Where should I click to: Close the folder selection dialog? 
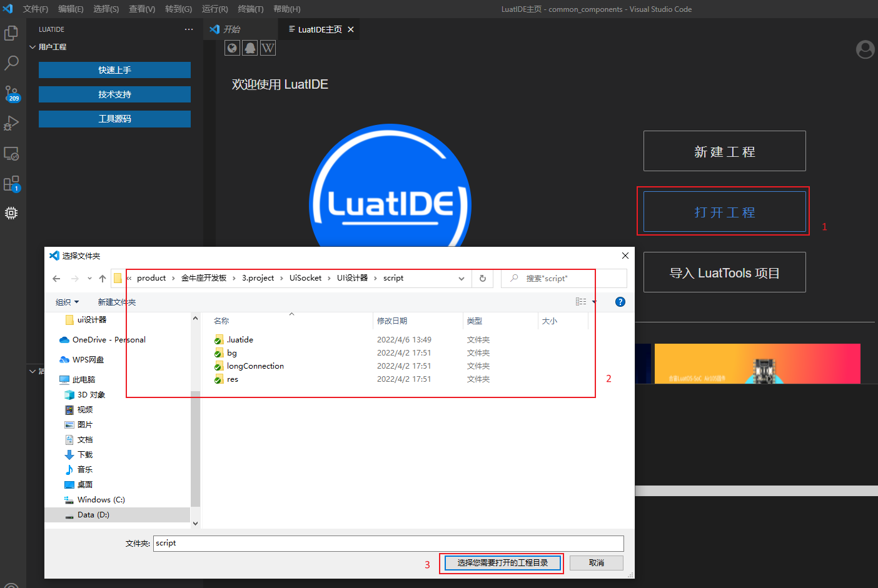coord(625,256)
